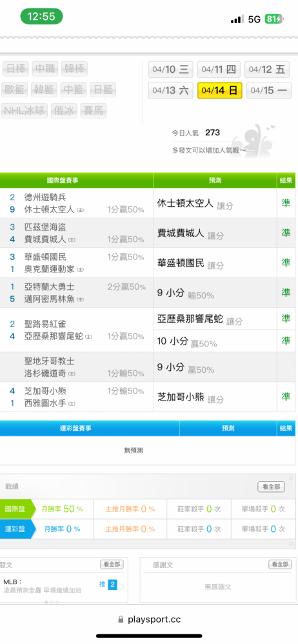The width and height of the screenshot is (298, 644).
Task: Click the post carousel page dots
Action: pos(52,603)
